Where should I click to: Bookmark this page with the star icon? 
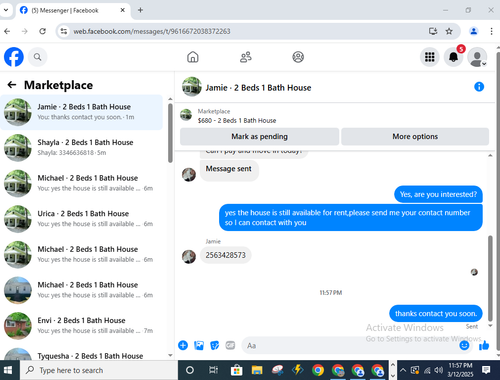[x=449, y=31]
